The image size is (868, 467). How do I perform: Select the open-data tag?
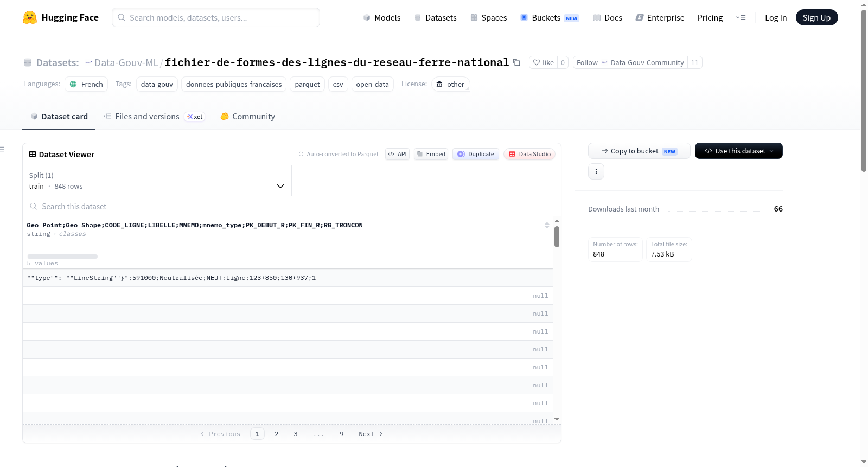pyautogui.click(x=372, y=84)
